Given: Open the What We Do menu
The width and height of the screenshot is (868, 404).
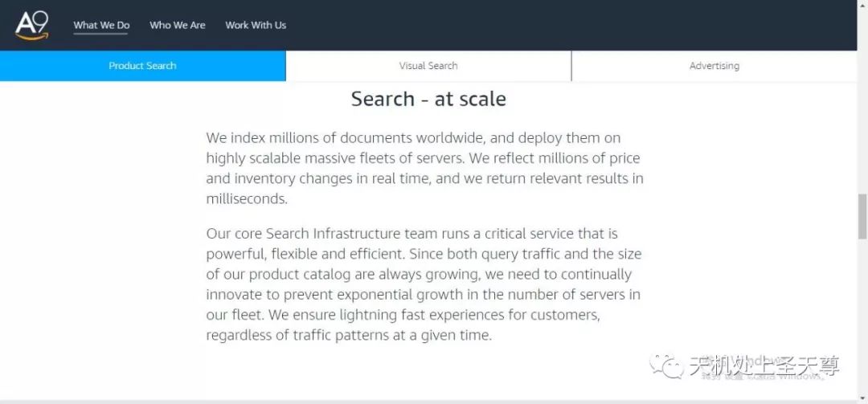Looking at the screenshot, I should pos(101,25).
